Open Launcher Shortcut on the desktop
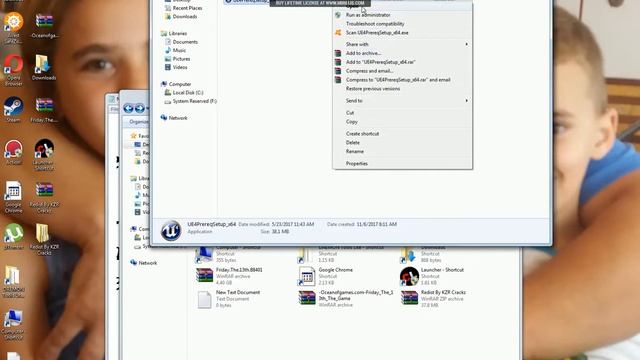Screen dimensions: 640x360 (x=44, y=155)
